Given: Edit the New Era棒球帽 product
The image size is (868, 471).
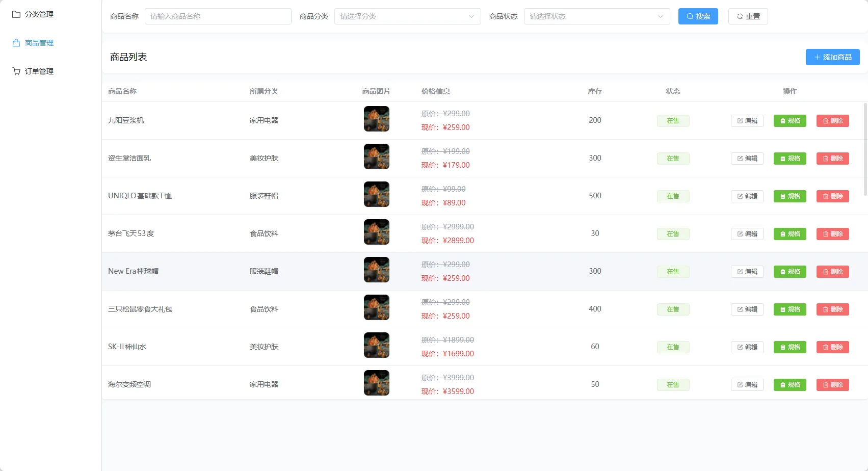Looking at the screenshot, I should [x=747, y=272].
